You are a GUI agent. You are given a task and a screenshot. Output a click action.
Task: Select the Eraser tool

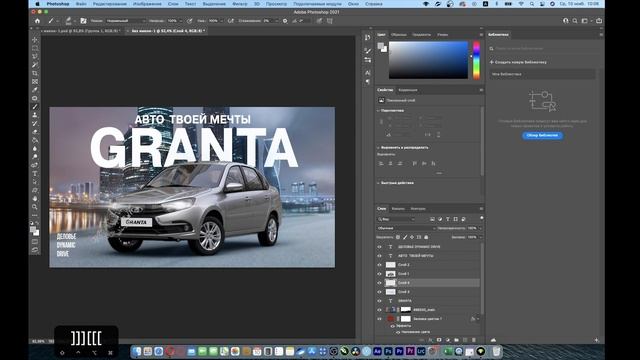[x=35, y=132]
